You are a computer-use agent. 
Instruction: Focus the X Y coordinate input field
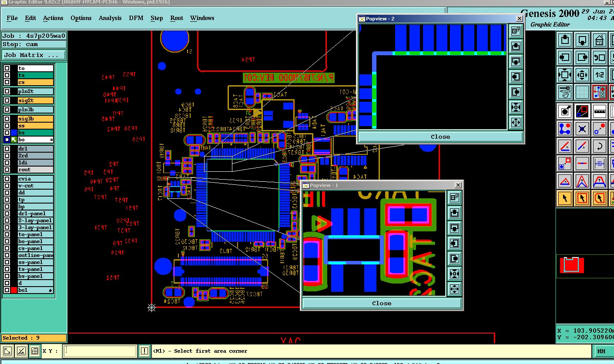point(101,351)
